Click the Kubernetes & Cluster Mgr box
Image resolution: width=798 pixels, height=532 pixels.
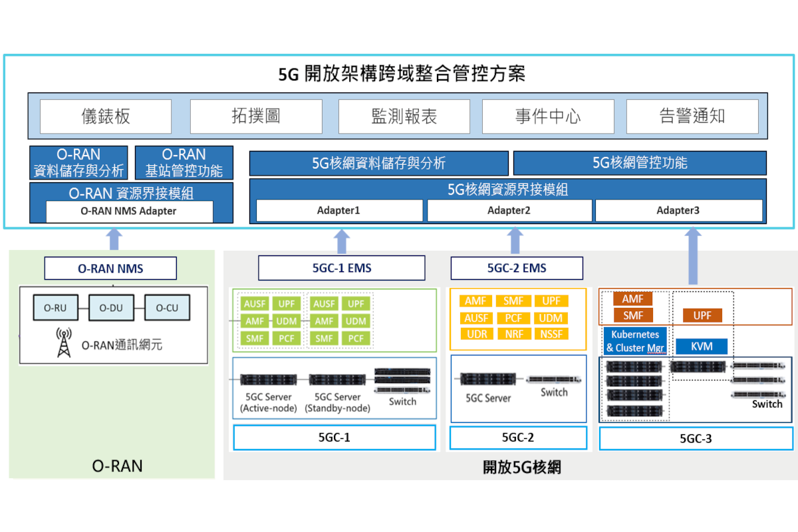click(x=635, y=341)
